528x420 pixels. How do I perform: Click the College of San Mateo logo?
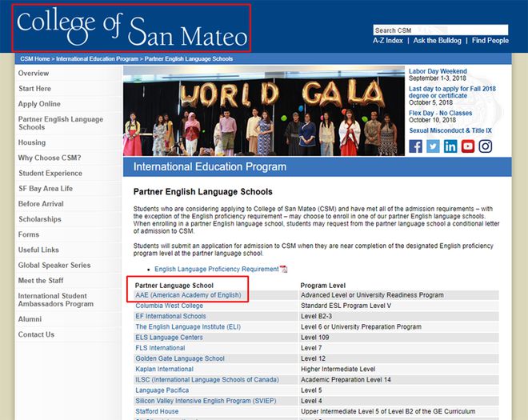point(131,28)
